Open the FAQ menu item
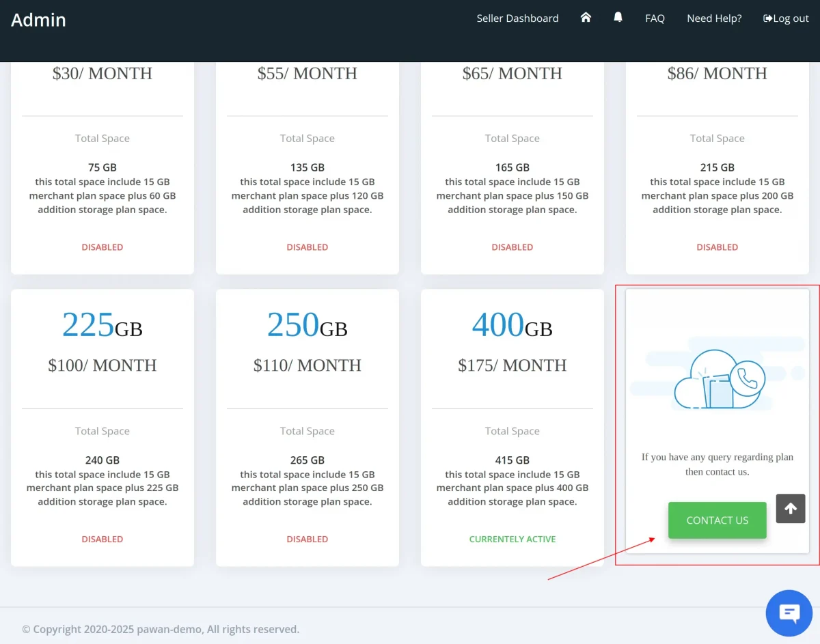The image size is (820, 644). pos(655,18)
